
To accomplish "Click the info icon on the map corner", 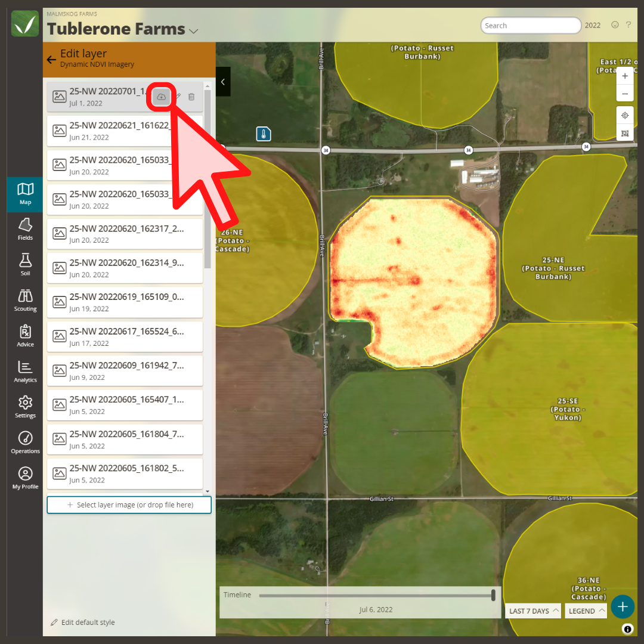I will (627, 629).
